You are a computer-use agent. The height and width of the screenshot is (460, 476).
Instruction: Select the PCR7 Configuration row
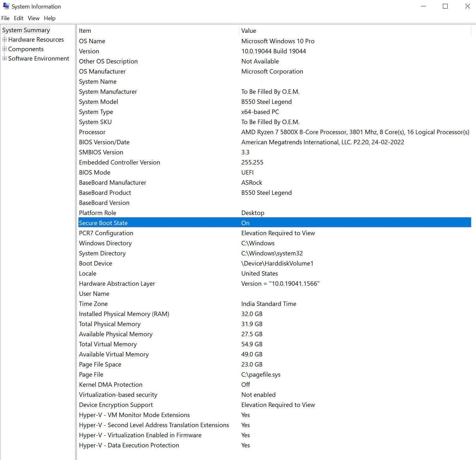pos(274,233)
